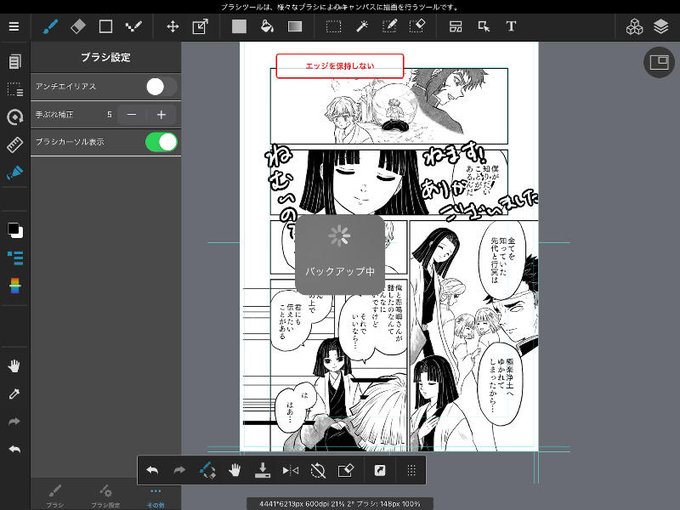The width and height of the screenshot is (680, 510).
Task: Select the Magic Wand tool
Action: [362, 26]
